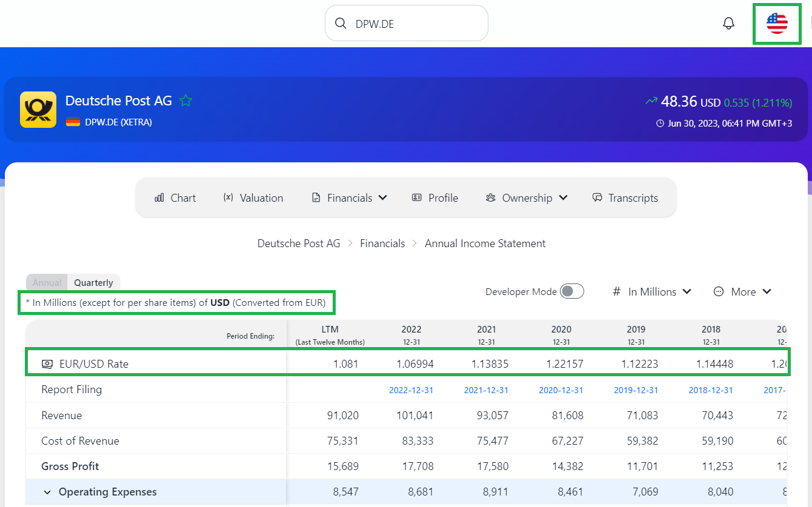
Task: Click the 2018 column header
Action: (711, 334)
